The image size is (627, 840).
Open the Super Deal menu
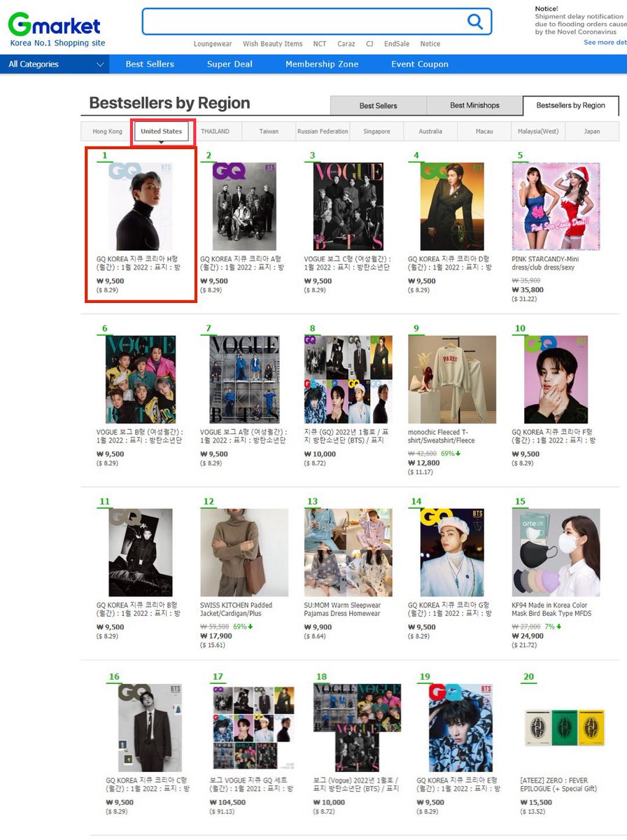click(x=230, y=64)
